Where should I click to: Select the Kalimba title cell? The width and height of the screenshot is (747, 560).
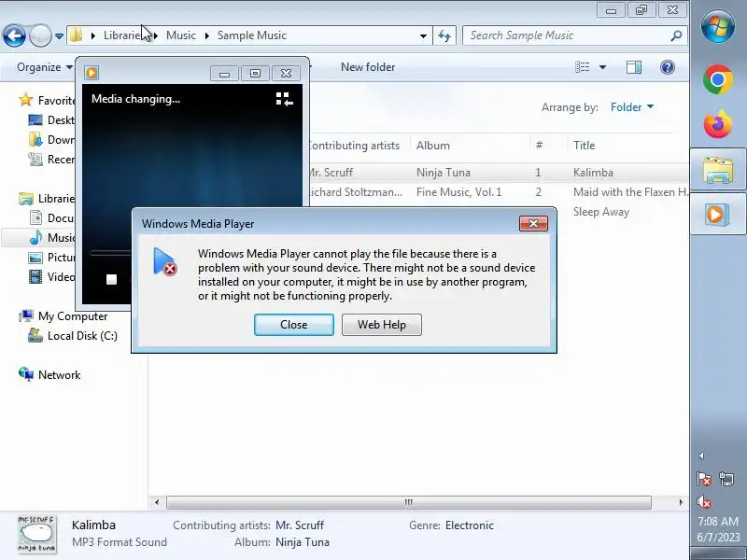point(593,173)
